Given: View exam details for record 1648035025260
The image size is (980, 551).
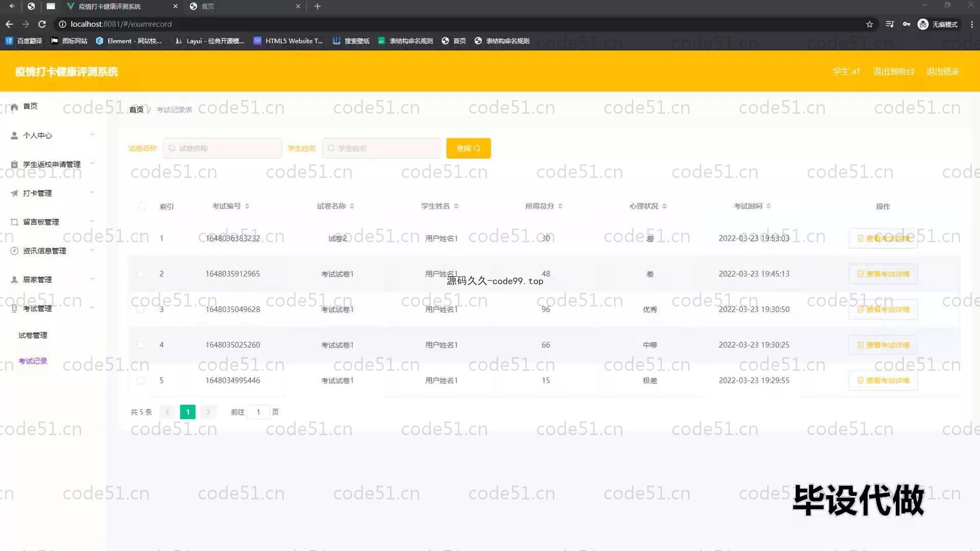Looking at the screenshot, I should 883,345.
